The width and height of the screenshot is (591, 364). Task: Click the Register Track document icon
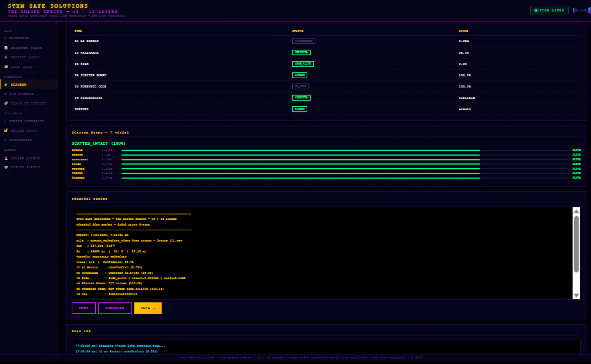pyautogui.click(x=6, y=48)
